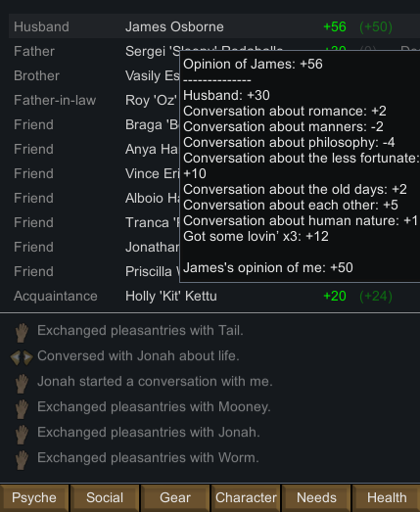Viewport: 420px width, 512px height.
Task: Click 'Conversed with Jonah about life' log entry
Action: coord(138,356)
